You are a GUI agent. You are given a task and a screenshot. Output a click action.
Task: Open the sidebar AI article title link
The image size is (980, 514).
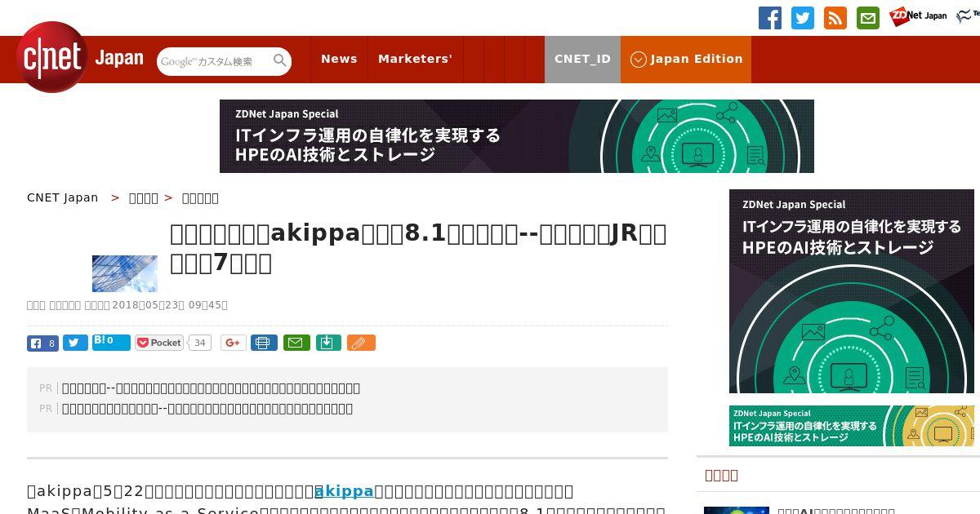tap(836, 511)
